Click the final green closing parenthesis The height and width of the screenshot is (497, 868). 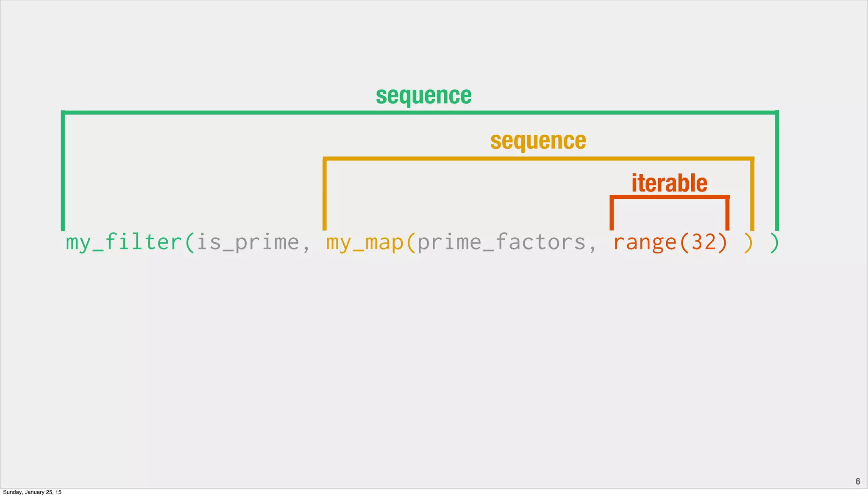[x=774, y=242]
